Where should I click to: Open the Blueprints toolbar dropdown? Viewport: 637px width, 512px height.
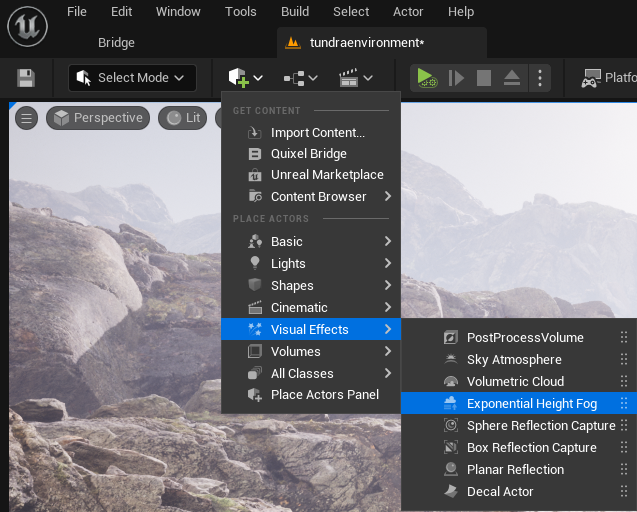(300, 78)
